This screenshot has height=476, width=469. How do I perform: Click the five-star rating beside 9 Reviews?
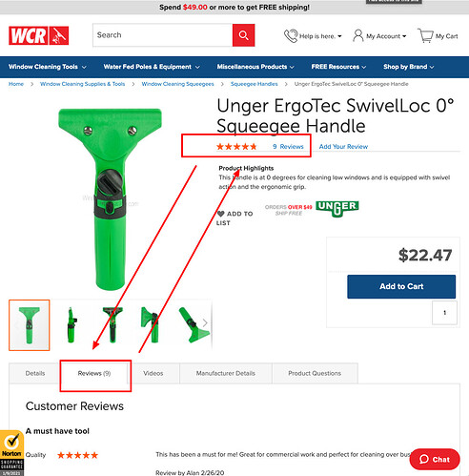[236, 147]
